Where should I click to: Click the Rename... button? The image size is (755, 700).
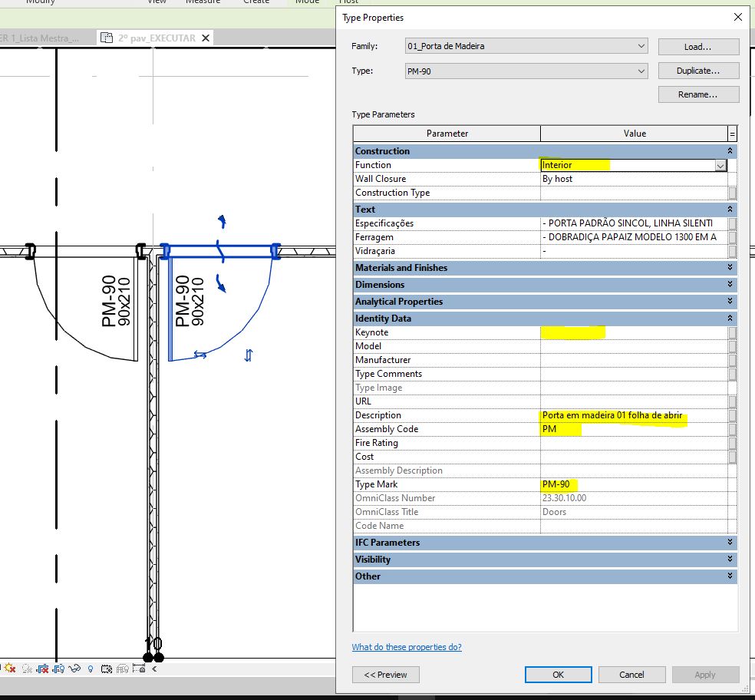(698, 94)
